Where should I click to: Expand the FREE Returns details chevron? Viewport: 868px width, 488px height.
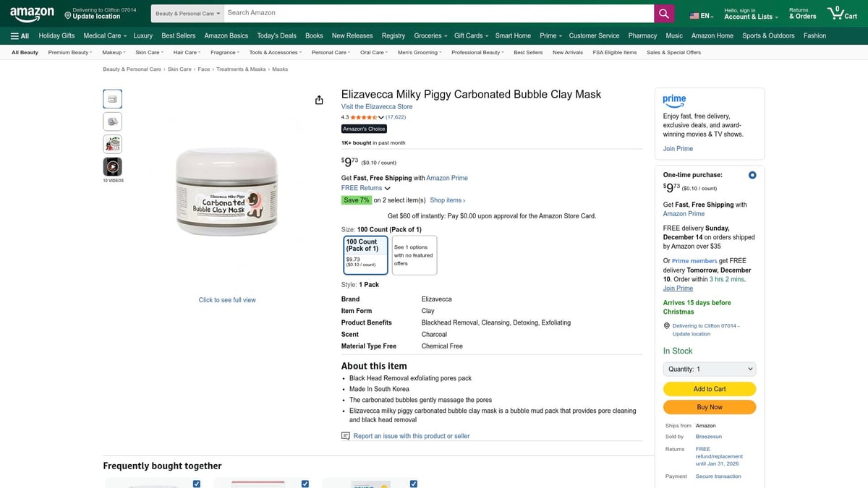point(387,187)
